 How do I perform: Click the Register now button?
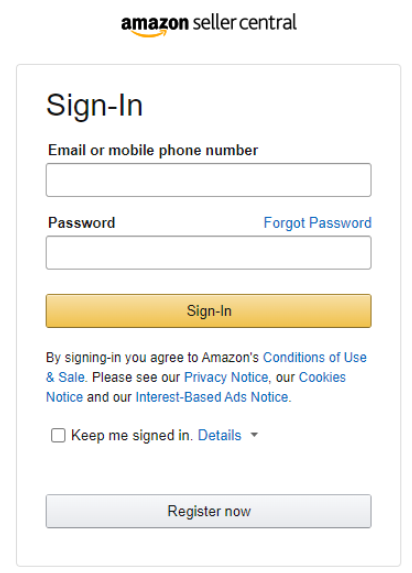click(x=209, y=511)
